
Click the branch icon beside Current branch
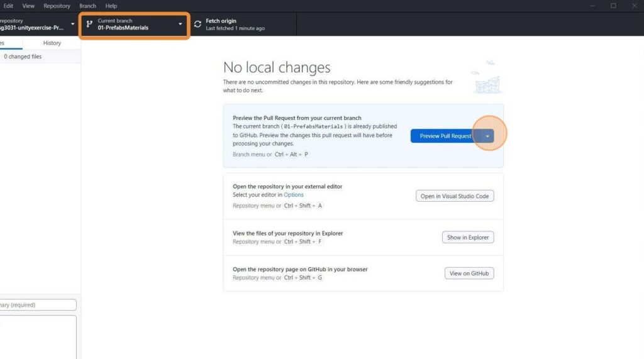coord(89,25)
